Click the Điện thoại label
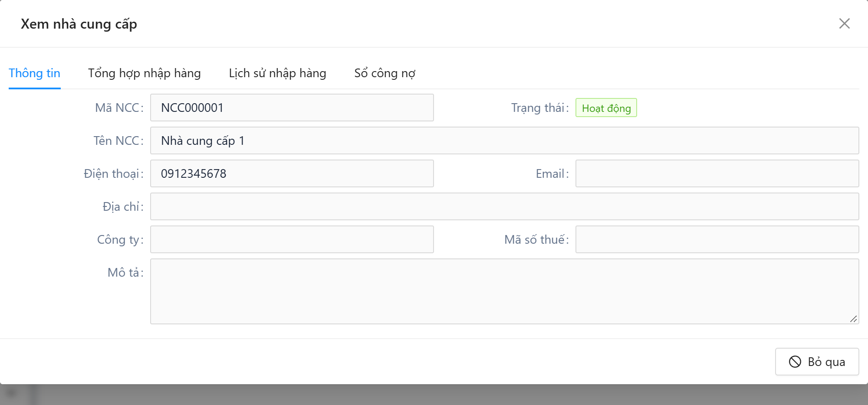This screenshot has width=868, height=405. click(114, 173)
